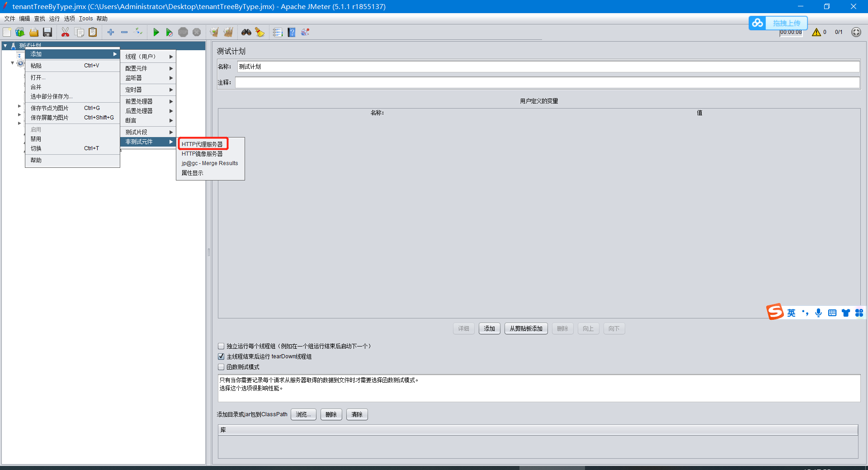868x470 pixels.
Task: Choose 帮助 in context menu
Action: 72,160
